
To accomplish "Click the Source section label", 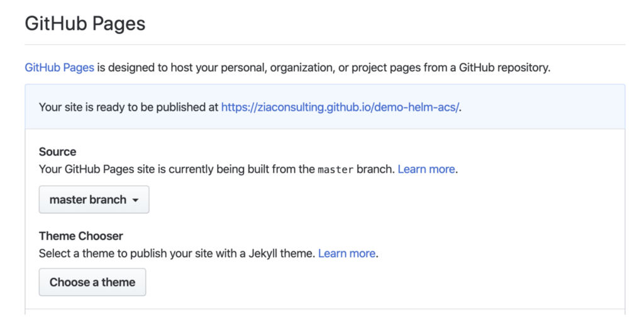I will (x=57, y=152).
